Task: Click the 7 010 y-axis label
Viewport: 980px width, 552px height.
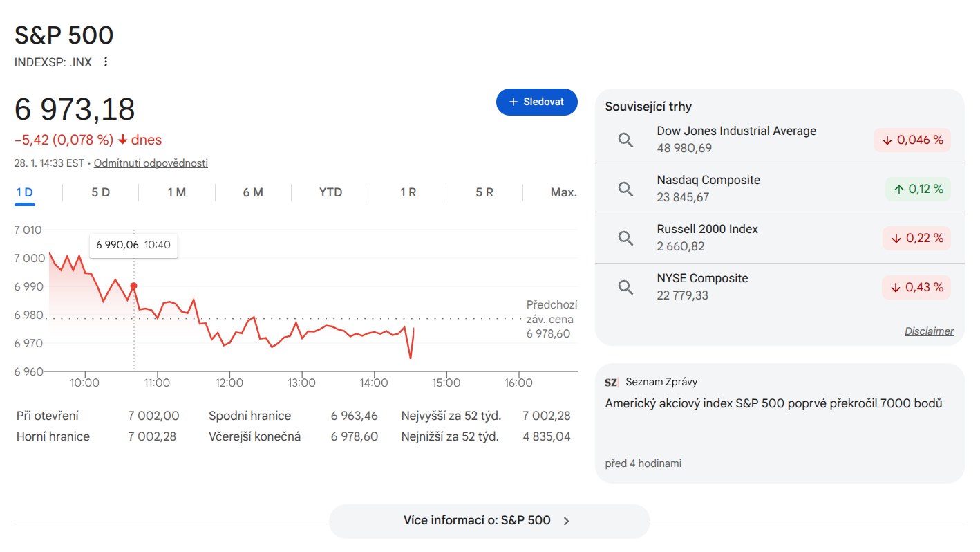Action: (28, 230)
